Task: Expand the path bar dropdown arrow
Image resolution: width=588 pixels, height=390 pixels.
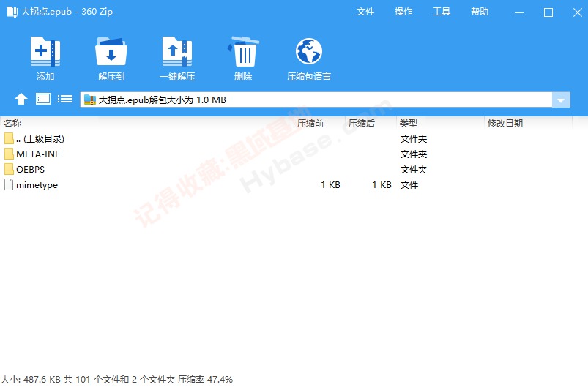Action: [561, 100]
